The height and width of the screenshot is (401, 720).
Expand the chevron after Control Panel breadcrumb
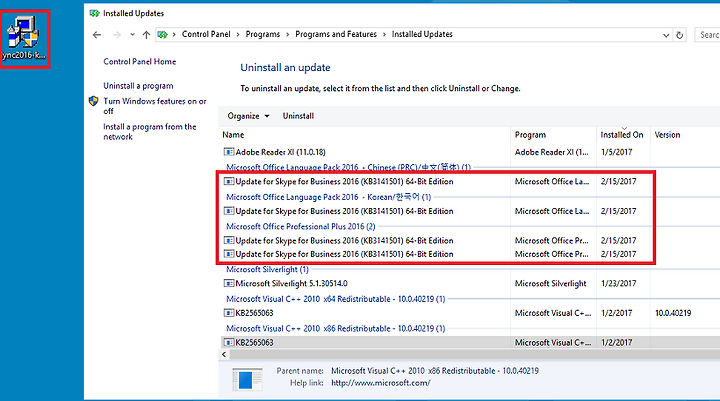click(x=238, y=34)
